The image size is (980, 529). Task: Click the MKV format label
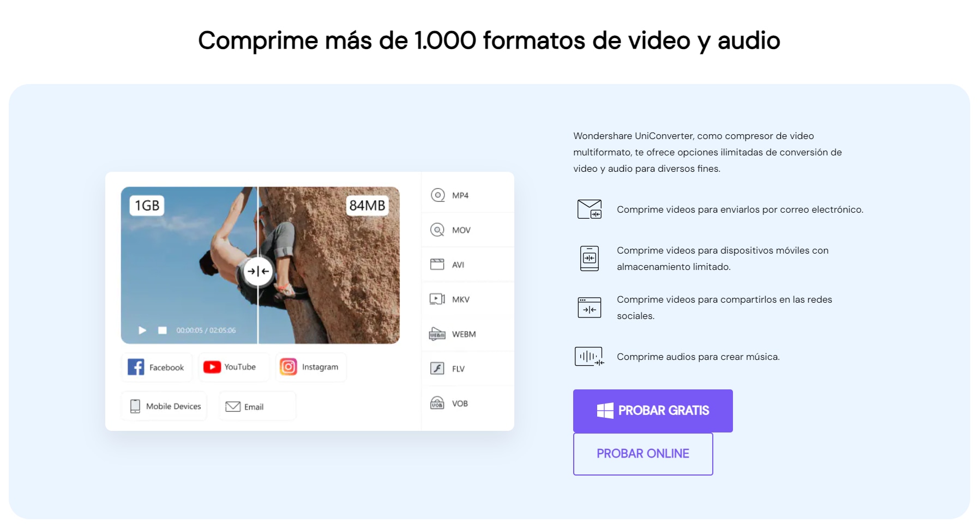(461, 299)
